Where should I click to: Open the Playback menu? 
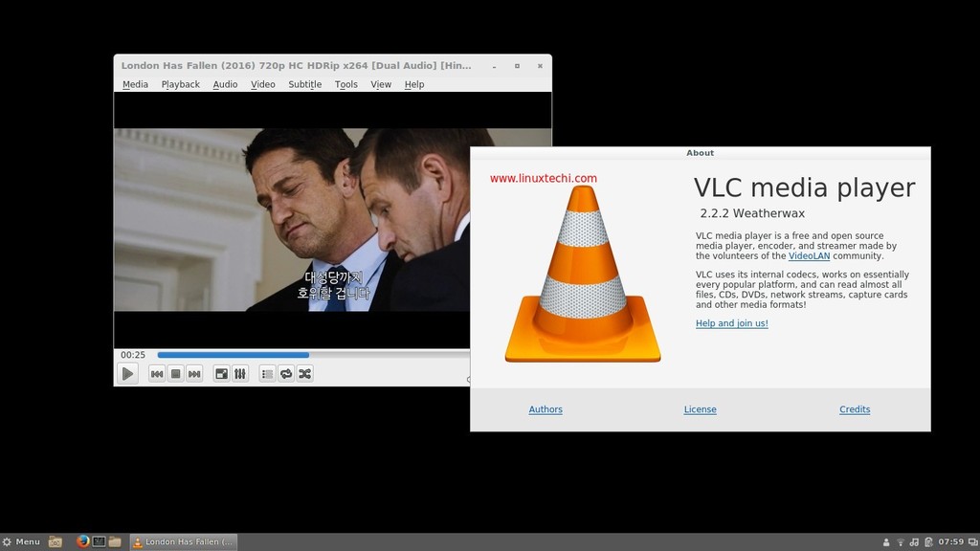(181, 84)
